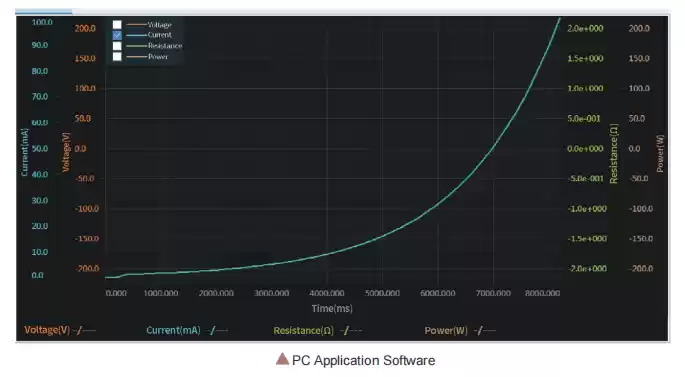The height and width of the screenshot is (377, 685).
Task: Click the Resistance(Ω) vertical axis title
Action: 614,153
